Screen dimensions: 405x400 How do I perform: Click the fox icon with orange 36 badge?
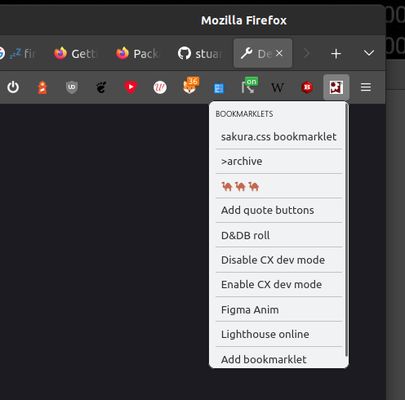point(190,85)
